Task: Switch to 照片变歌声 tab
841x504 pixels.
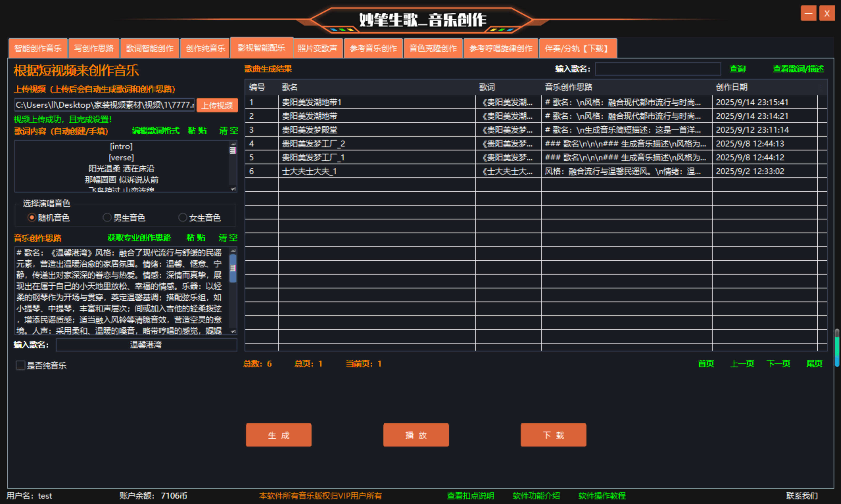Action: (x=317, y=48)
